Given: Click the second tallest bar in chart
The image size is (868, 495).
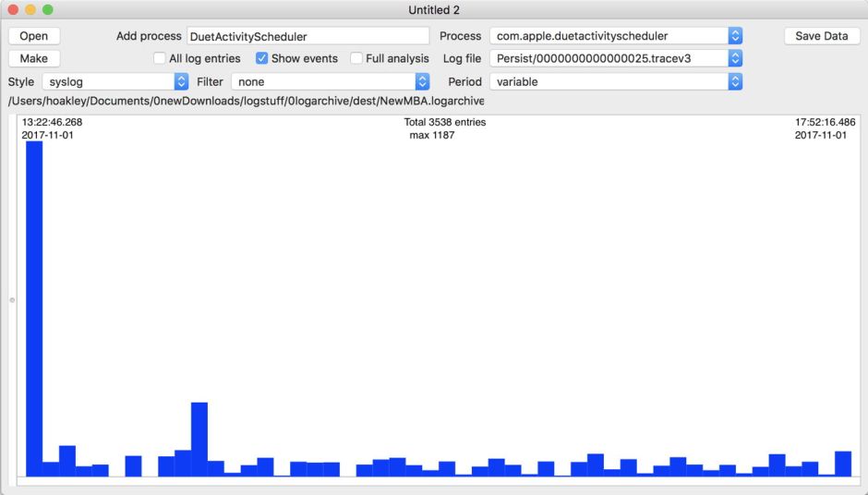Looking at the screenshot, I should point(199,439).
